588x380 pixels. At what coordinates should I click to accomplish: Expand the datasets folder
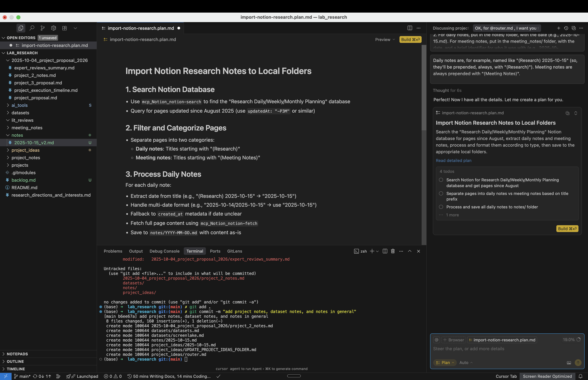click(x=20, y=113)
